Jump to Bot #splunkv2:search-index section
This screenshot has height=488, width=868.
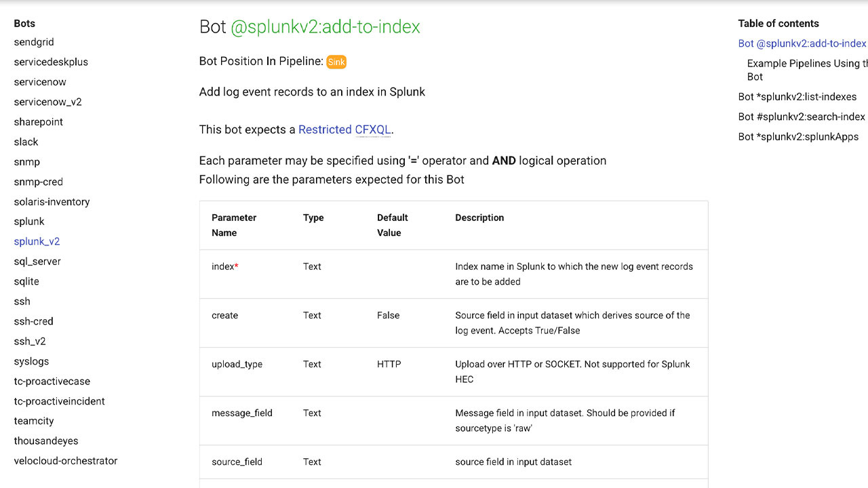(801, 117)
